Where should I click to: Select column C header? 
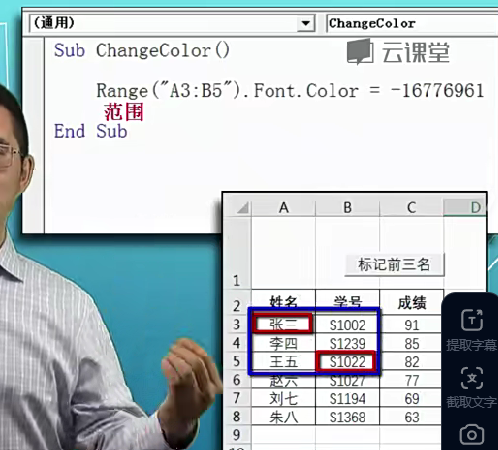(411, 207)
